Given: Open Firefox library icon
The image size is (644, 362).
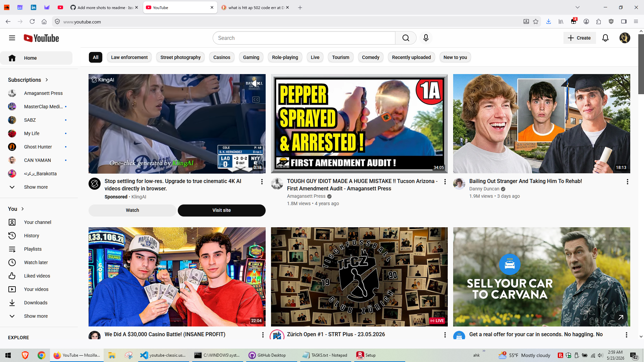Looking at the screenshot, I should pyautogui.click(x=561, y=21).
